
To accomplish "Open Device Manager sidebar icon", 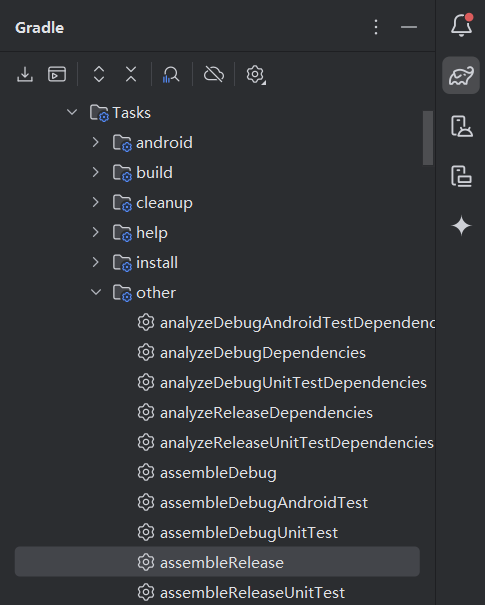I will tap(461, 126).
